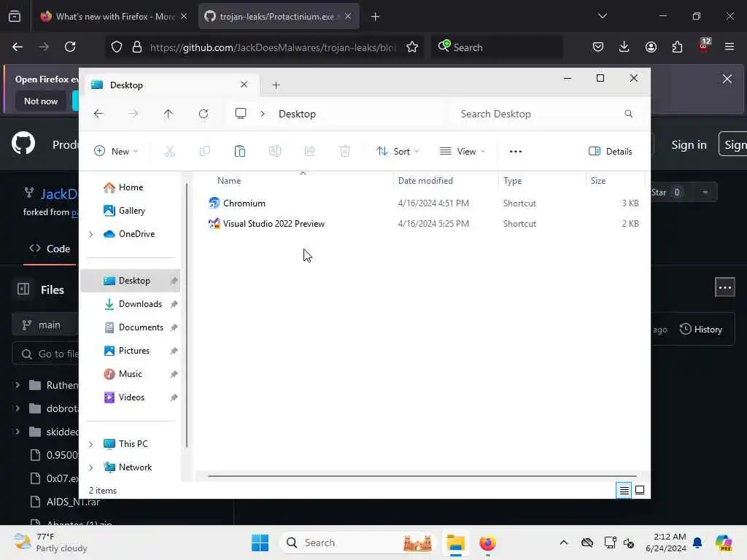
Task: Click the Share icon in Explorer toolbar
Action: click(x=309, y=152)
